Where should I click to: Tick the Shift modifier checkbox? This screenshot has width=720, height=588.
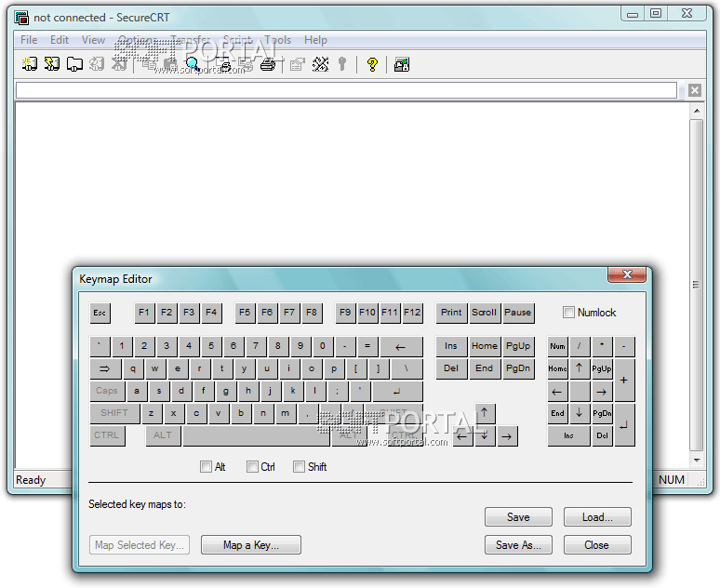tap(299, 467)
